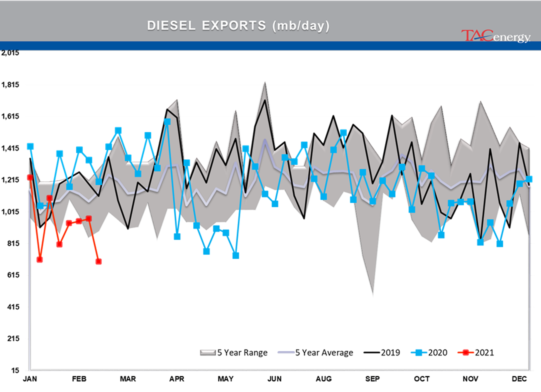
Task: Click the FEB x-axis label
Action: (x=79, y=379)
